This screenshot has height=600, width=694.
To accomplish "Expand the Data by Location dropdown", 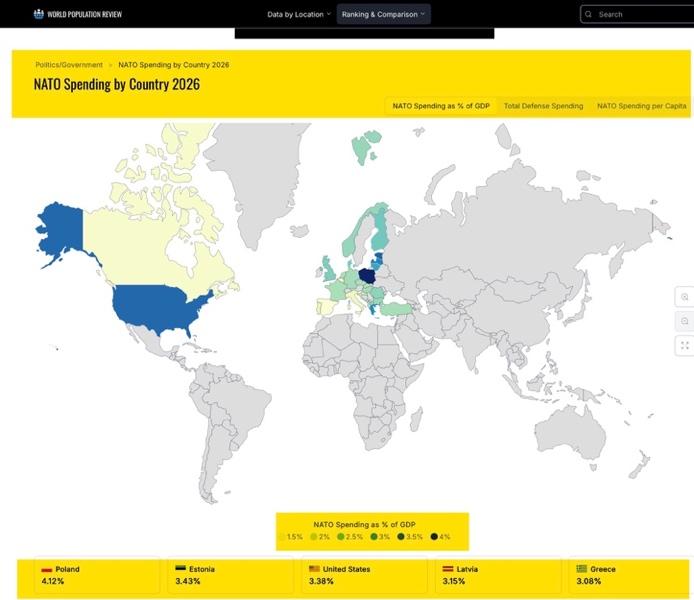I will [x=298, y=14].
